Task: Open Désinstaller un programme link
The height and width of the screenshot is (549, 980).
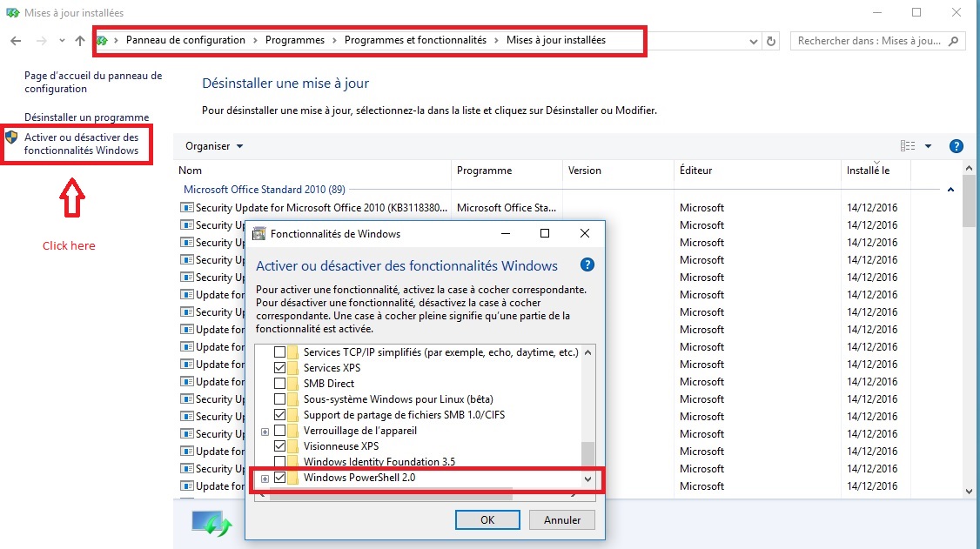Action: (x=87, y=117)
